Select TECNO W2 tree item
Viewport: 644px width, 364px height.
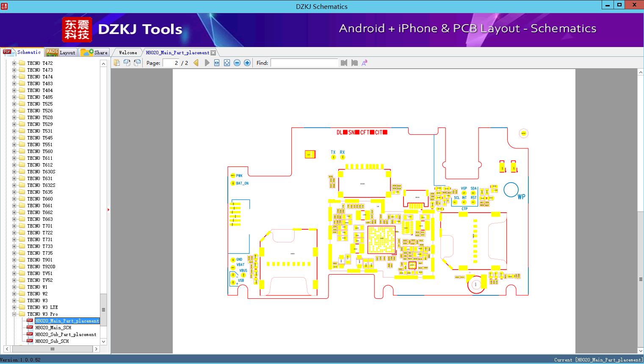[x=38, y=294]
